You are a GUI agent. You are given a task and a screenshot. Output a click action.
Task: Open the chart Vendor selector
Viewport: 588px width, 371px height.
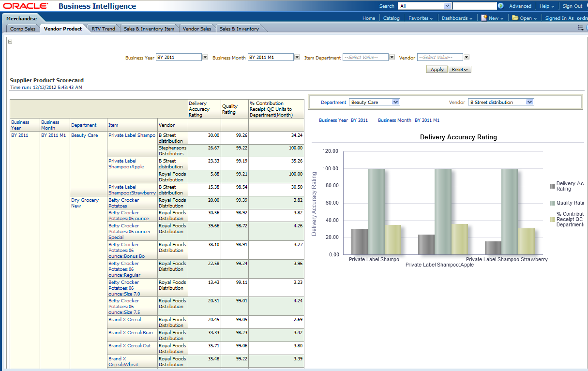click(x=529, y=102)
